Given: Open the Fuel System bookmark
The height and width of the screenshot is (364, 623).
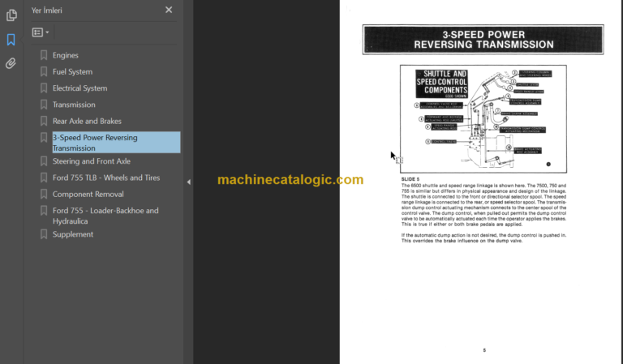Looking at the screenshot, I should (x=72, y=72).
